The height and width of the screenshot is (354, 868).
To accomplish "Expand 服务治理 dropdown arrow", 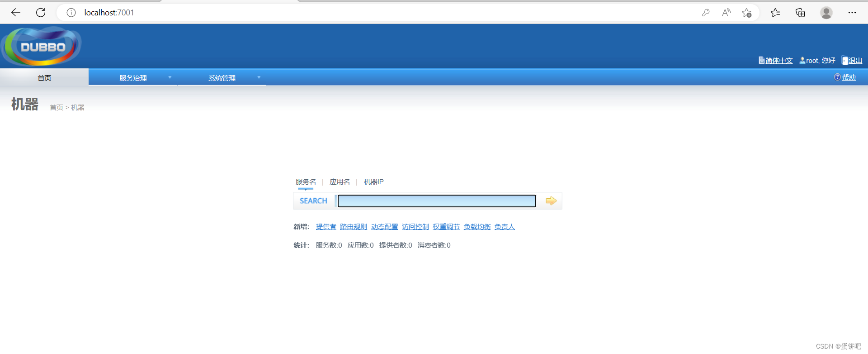I will 170,77.
